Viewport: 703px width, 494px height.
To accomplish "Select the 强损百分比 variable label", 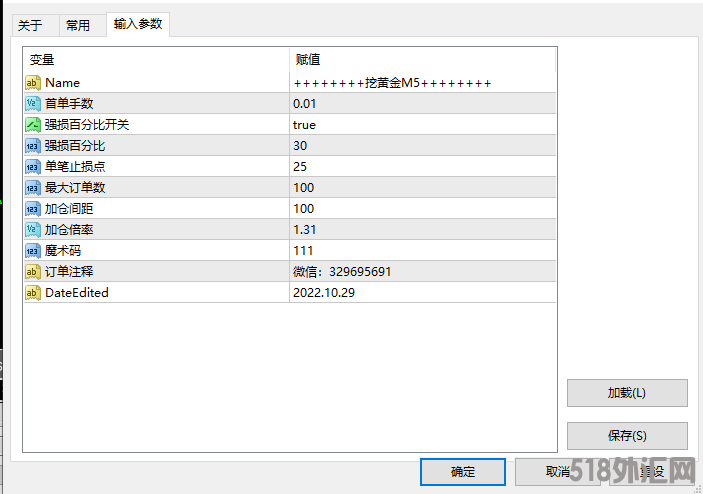I will click(x=75, y=146).
